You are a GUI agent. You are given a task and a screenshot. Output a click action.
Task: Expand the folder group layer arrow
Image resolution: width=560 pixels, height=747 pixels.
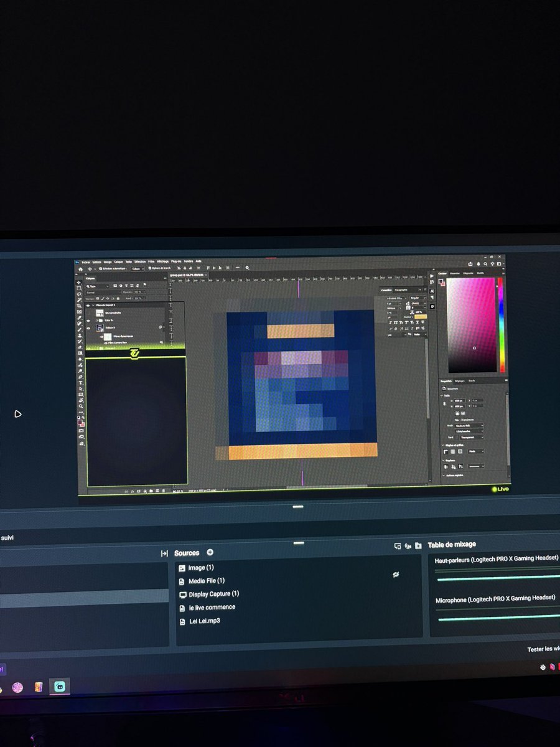click(x=97, y=321)
